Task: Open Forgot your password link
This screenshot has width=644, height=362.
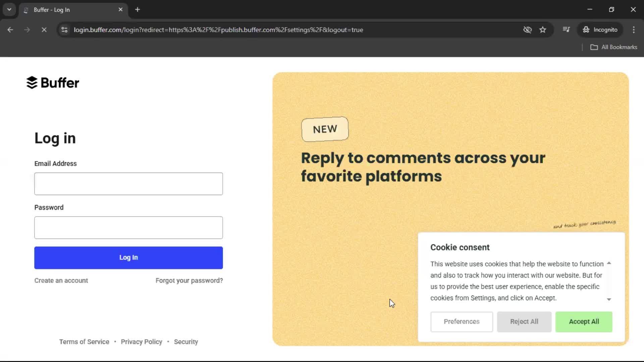Action: pyautogui.click(x=189, y=281)
